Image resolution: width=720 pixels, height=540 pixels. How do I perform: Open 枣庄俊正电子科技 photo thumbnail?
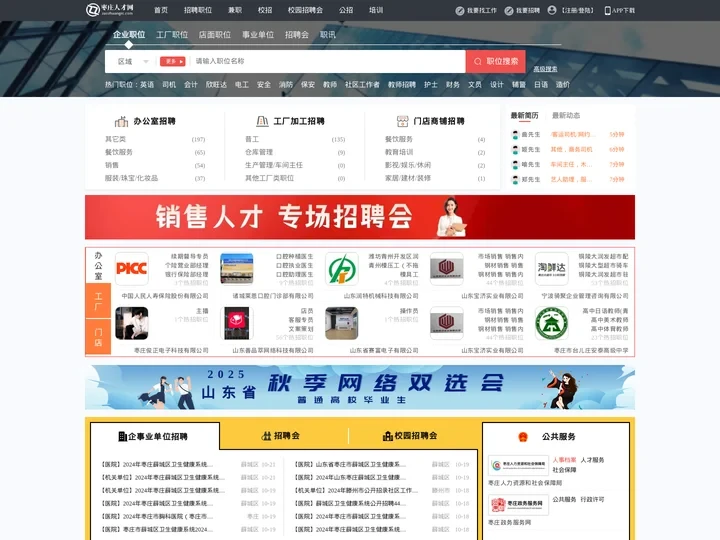132,323
